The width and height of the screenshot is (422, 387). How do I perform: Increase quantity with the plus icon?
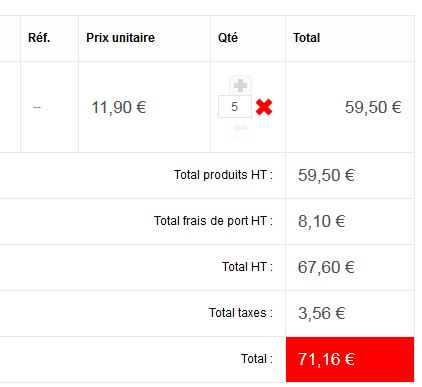pos(240,85)
